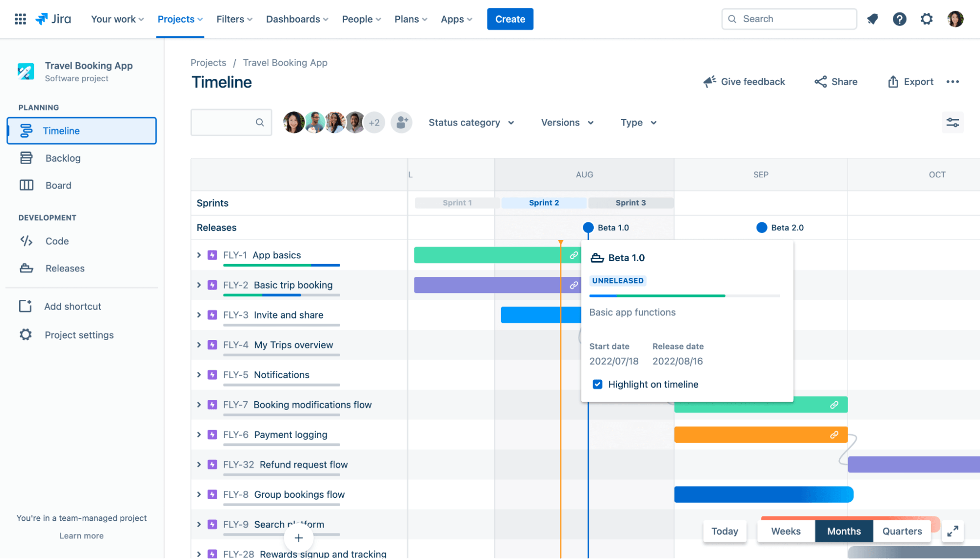Click the Backlog icon in sidebar
Viewport: 980px width, 559px height.
(x=25, y=157)
